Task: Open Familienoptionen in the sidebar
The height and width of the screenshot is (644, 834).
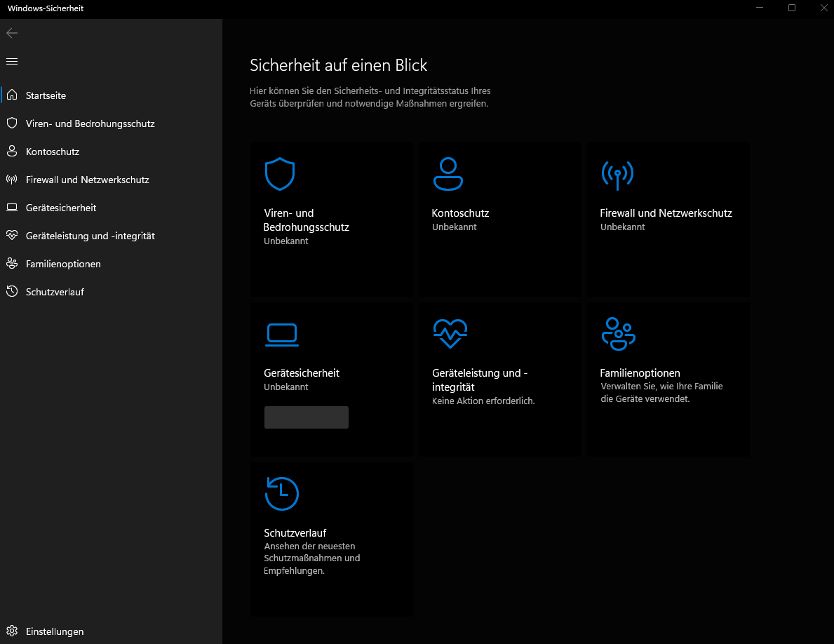Action: point(63,264)
